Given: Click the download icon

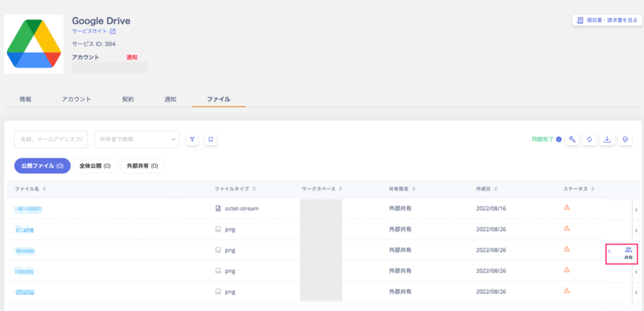Looking at the screenshot, I should pyautogui.click(x=607, y=139).
